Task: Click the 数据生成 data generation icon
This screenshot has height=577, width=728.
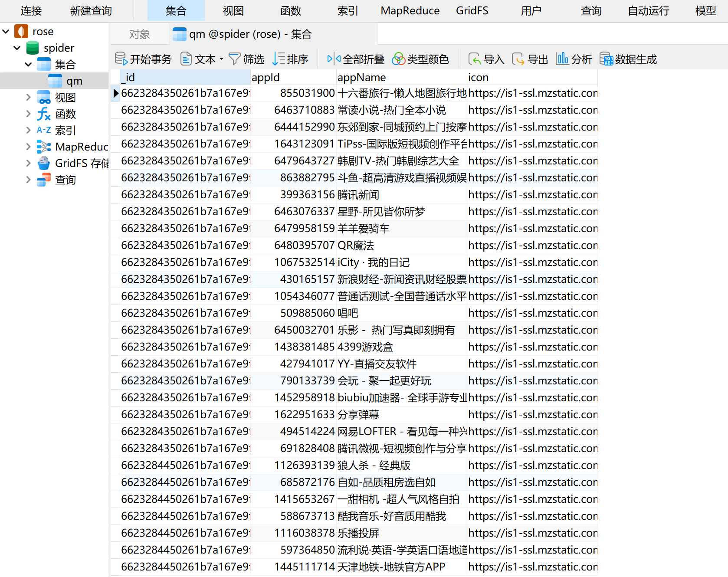Action: pyautogui.click(x=607, y=59)
